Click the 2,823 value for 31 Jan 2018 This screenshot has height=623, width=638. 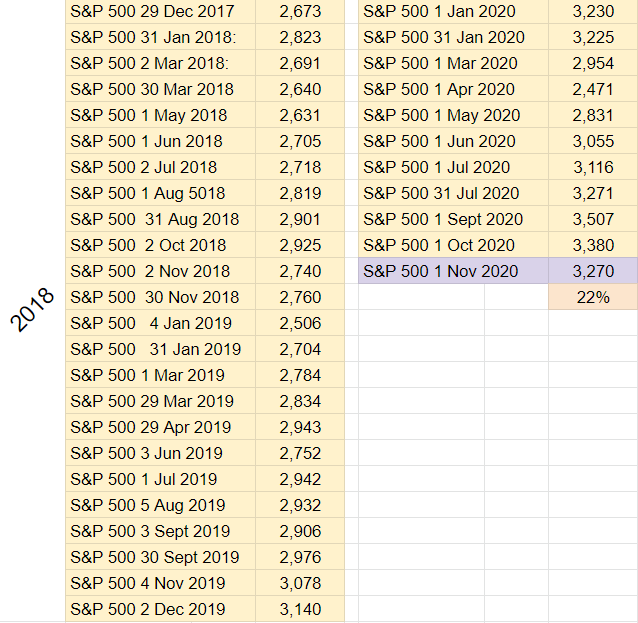click(300, 37)
